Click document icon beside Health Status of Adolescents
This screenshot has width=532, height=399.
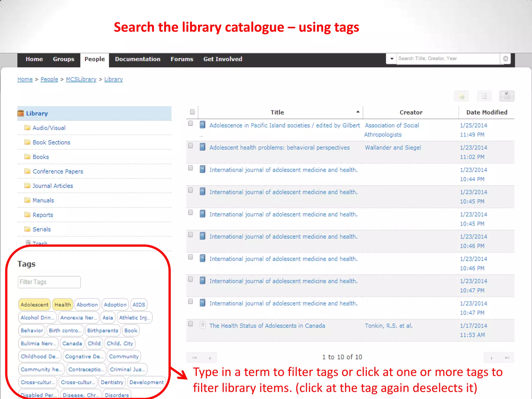[x=203, y=325]
